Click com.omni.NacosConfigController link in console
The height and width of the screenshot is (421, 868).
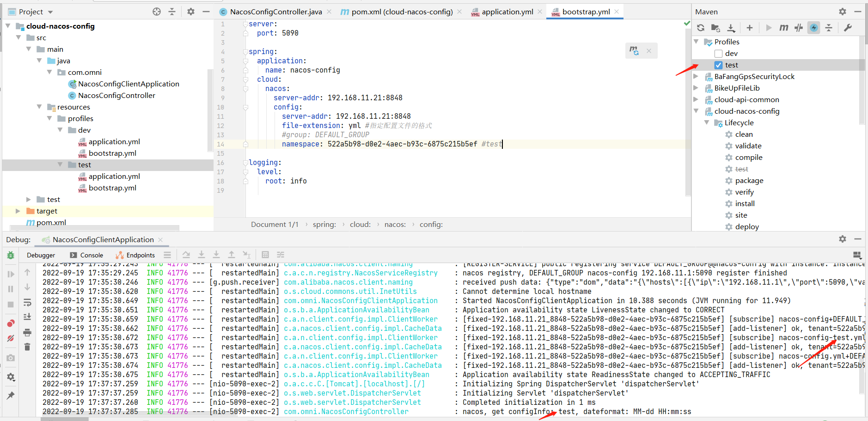(346, 411)
